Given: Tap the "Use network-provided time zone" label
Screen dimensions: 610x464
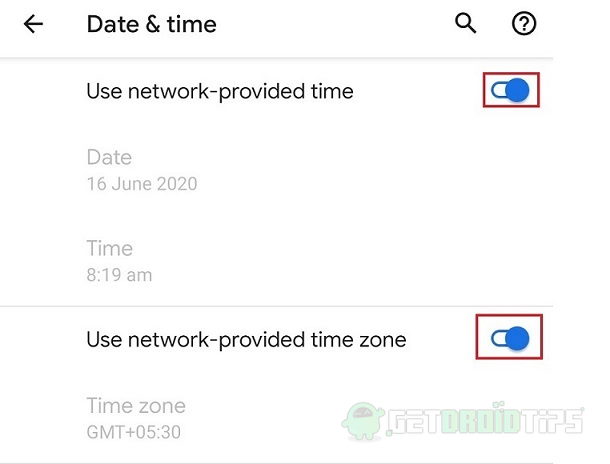Looking at the screenshot, I should click(x=246, y=340).
